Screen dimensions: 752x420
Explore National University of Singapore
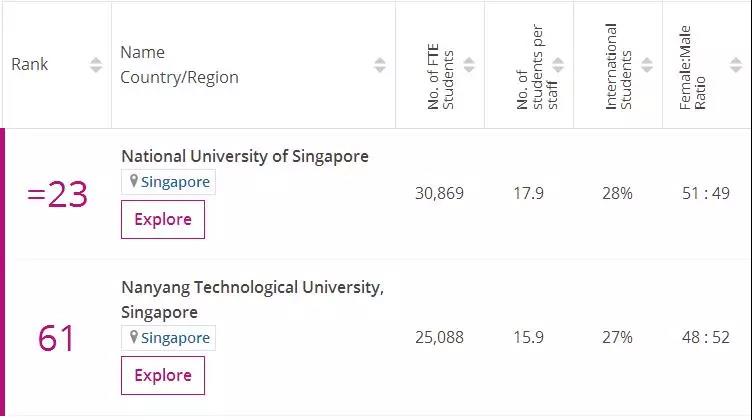pos(163,219)
